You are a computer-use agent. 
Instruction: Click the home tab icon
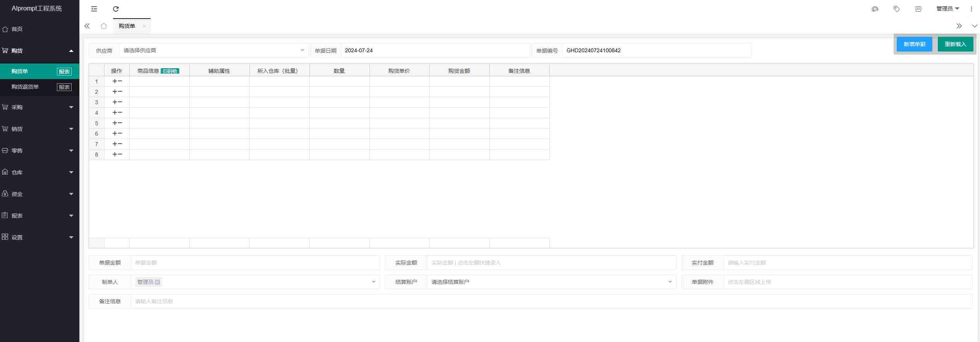click(103, 26)
